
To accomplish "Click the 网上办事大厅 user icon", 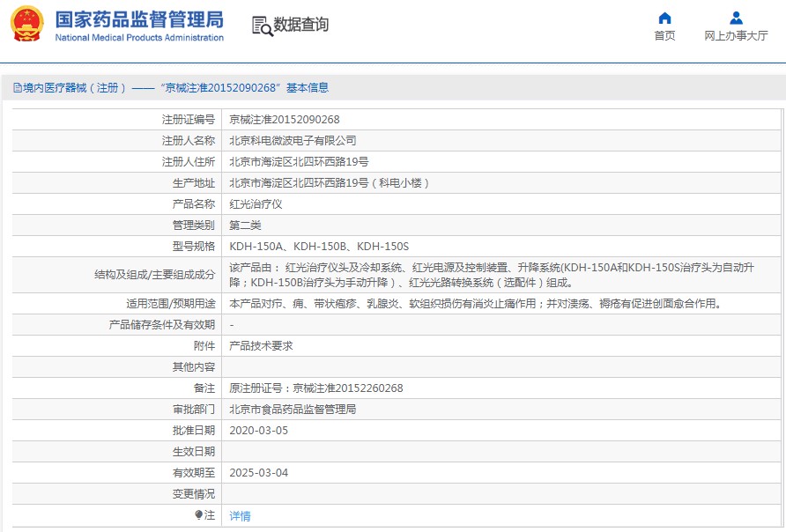I will 736,18.
